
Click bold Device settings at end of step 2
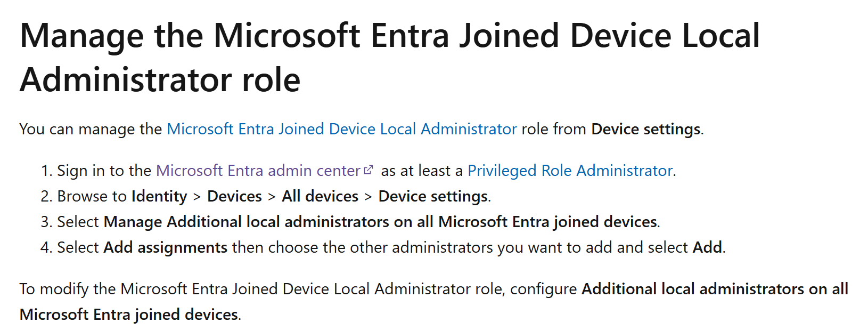[433, 196]
